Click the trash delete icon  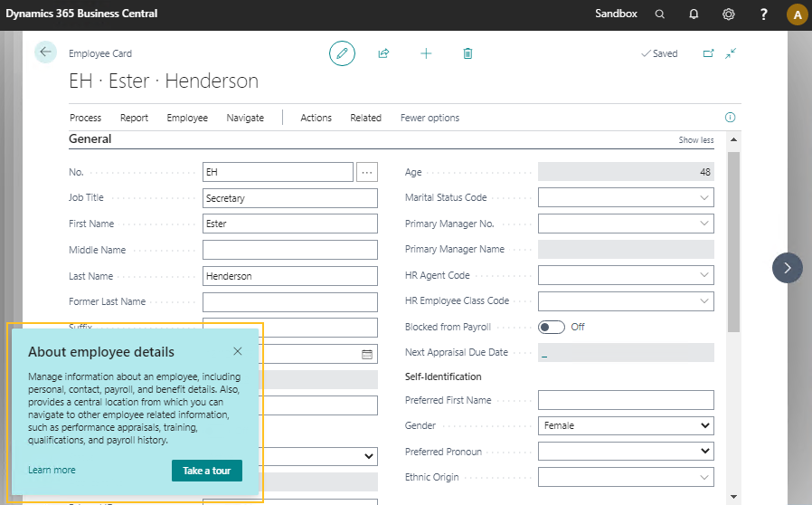tap(467, 53)
